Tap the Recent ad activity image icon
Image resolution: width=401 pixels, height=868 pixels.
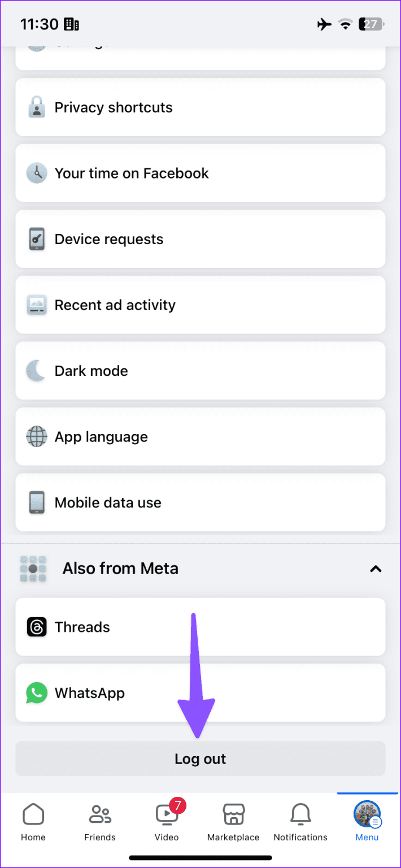click(x=37, y=305)
